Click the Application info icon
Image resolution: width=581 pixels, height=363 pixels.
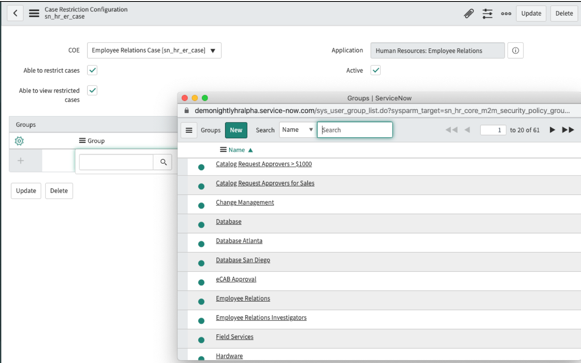(x=515, y=51)
